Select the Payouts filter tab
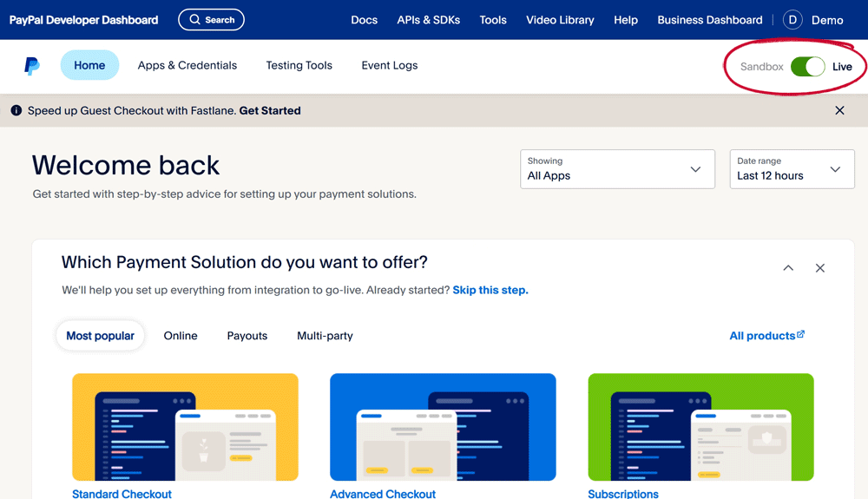 tap(247, 336)
